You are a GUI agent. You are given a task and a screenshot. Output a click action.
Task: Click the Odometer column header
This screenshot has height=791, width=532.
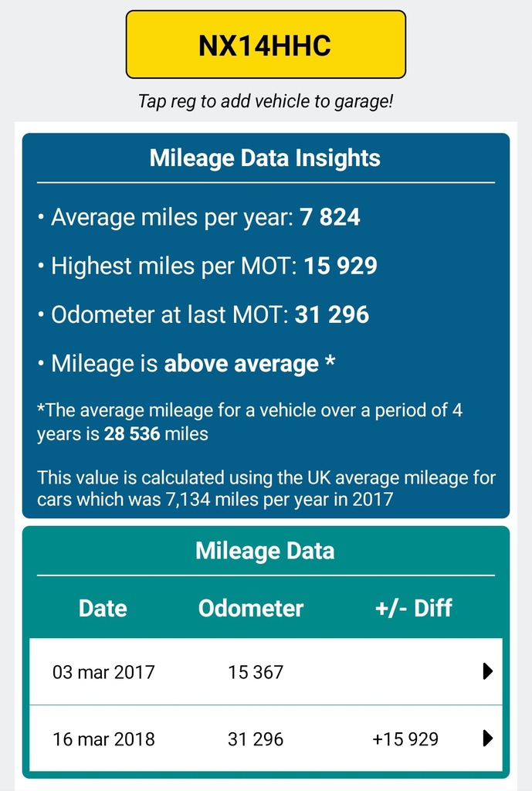251,608
